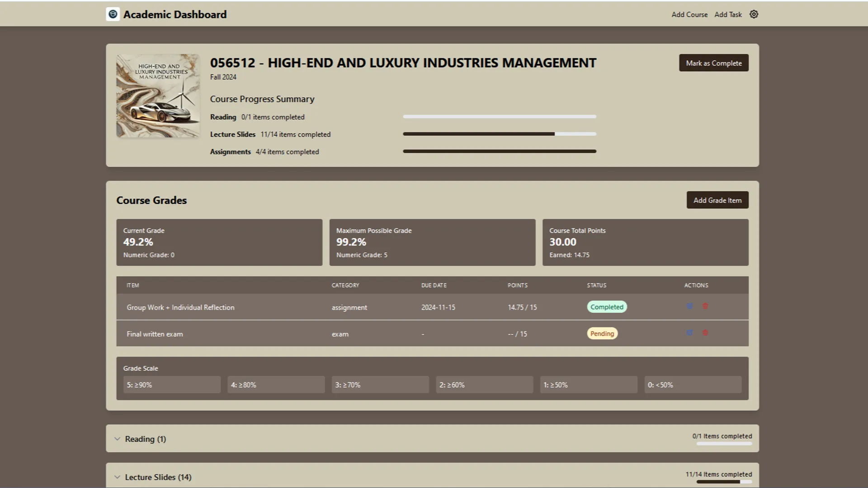The image size is (868, 488).
Task: Click the graduation cap dashboard logo
Action: click(113, 14)
